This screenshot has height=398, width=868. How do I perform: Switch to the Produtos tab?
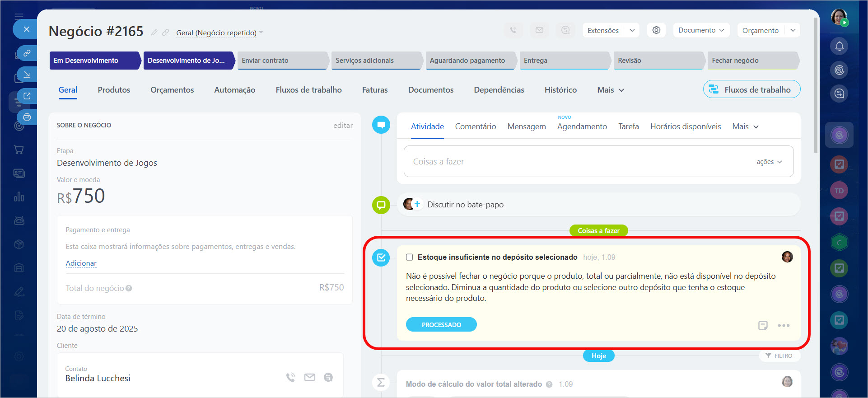point(114,90)
